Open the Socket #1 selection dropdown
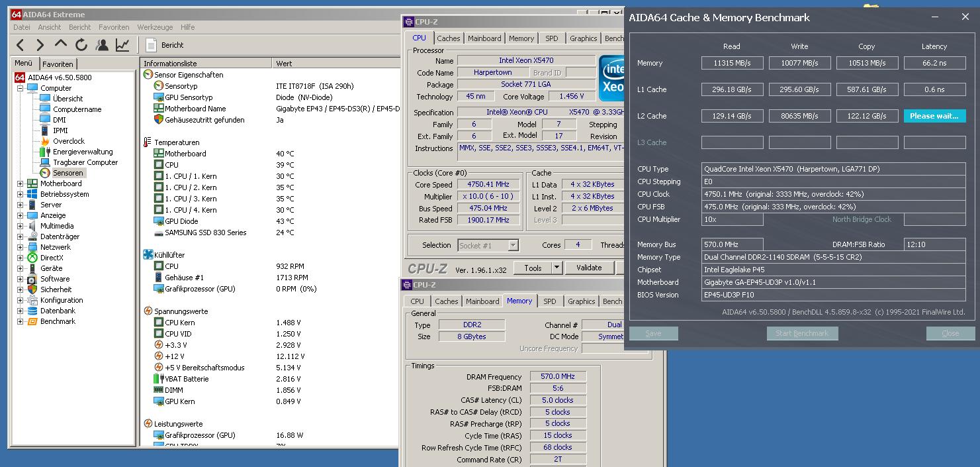 [488, 245]
